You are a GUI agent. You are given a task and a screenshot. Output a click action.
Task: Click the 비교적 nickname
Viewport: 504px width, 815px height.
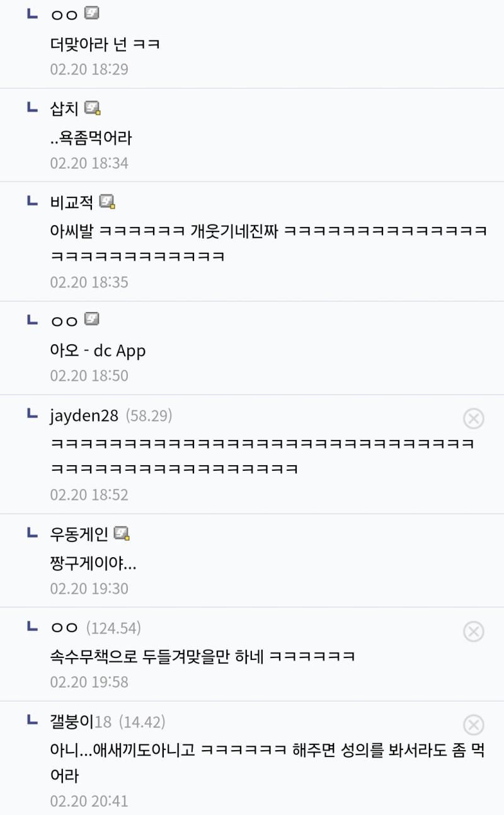tap(71, 202)
